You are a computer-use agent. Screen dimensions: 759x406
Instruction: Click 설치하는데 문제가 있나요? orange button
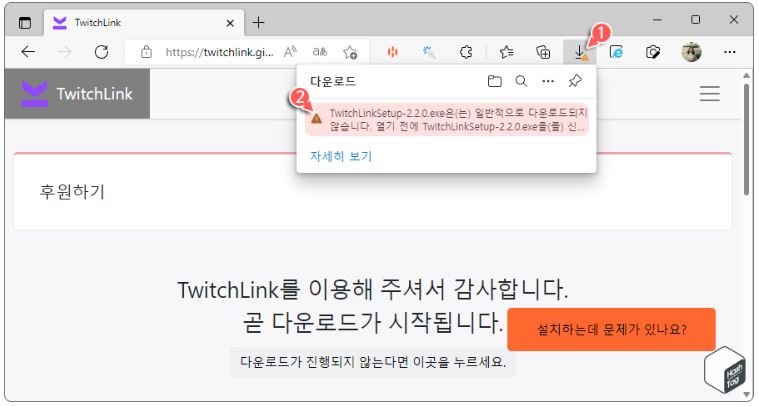coord(611,330)
